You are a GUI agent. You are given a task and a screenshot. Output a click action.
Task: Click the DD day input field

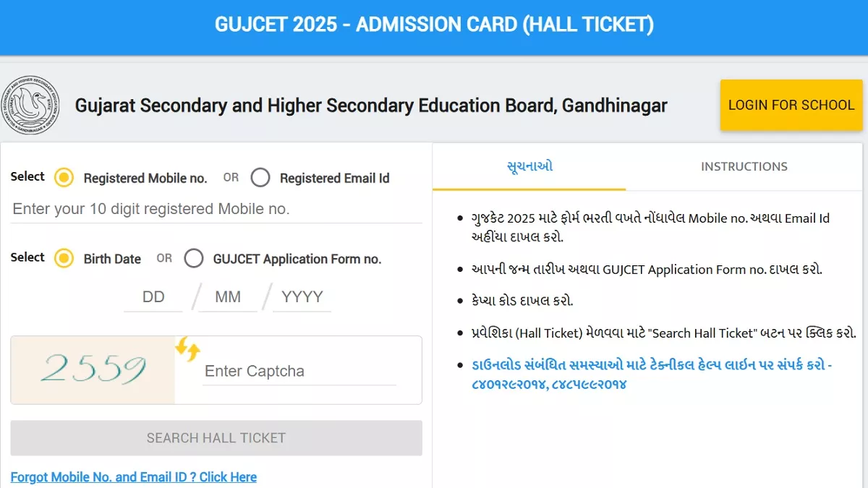(153, 296)
